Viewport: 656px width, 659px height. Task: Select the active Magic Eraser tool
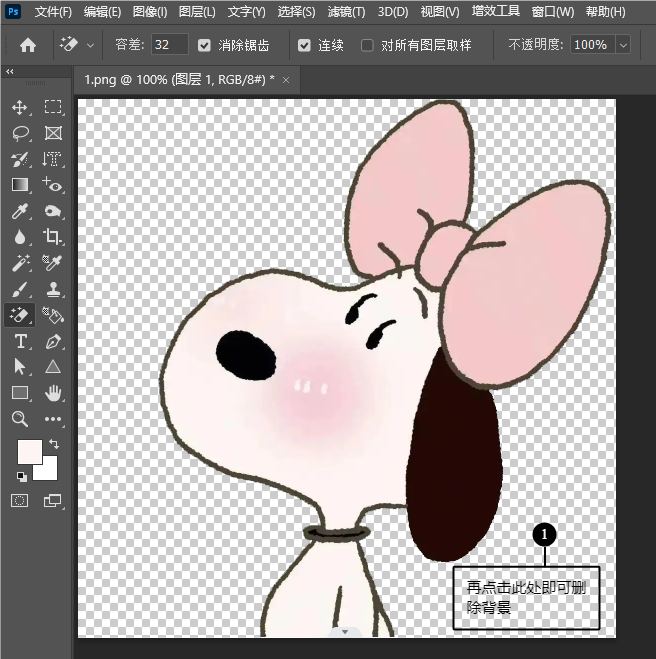19,315
